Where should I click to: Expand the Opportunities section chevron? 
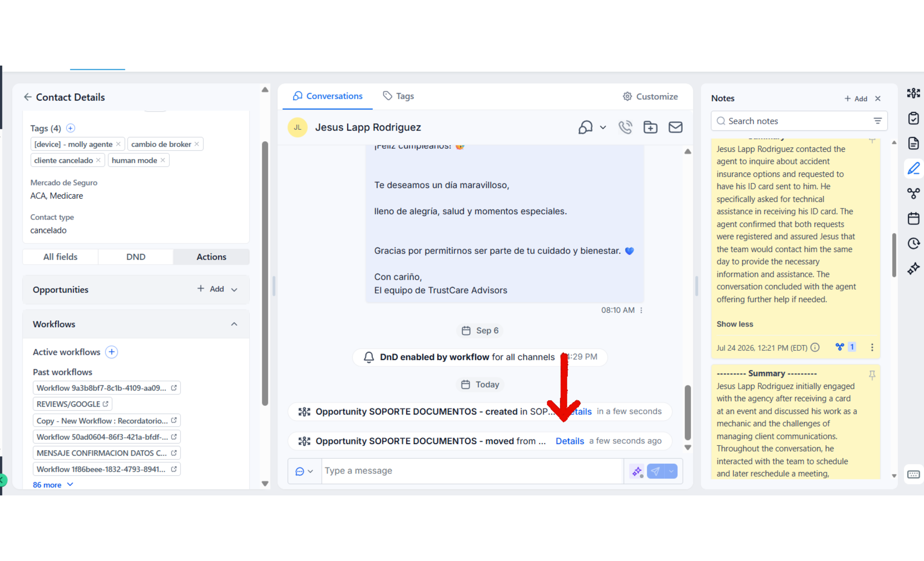click(x=234, y=290)
